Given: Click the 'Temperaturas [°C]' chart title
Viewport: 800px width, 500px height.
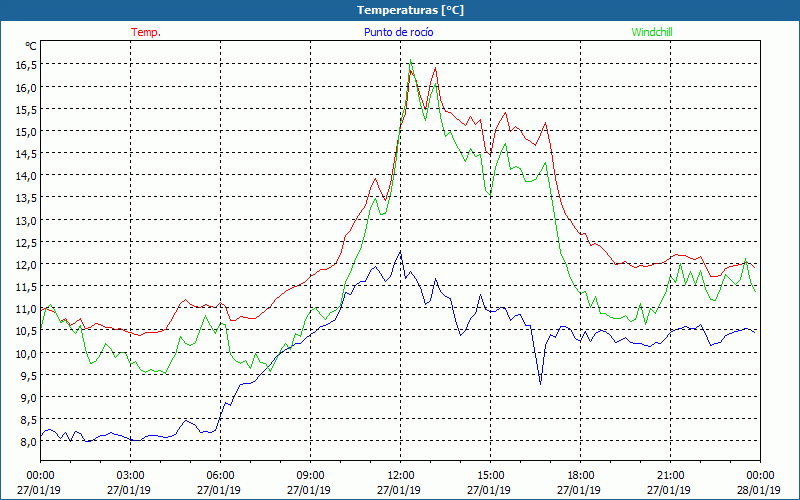Looking at the screenshot, I should pos(410,10).
